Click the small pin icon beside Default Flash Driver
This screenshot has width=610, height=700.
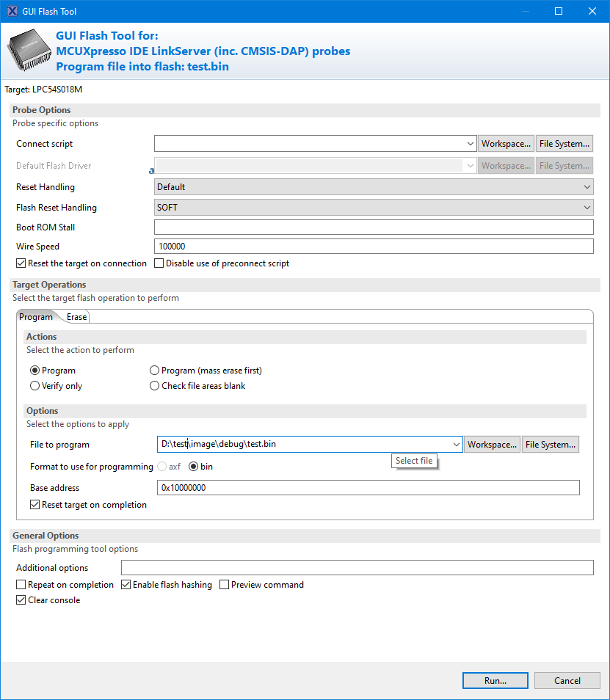pos(151,170)
